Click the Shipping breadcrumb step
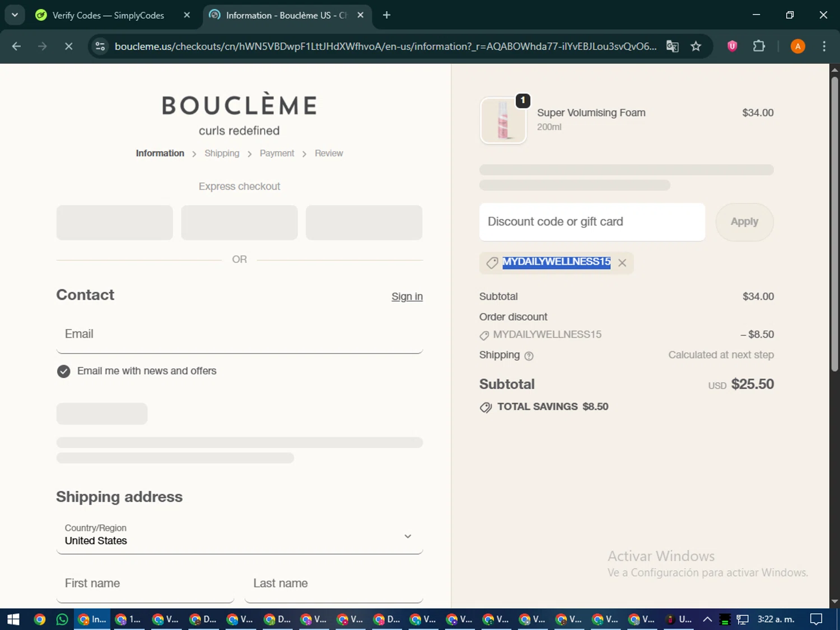 click(x=222, y=153)
